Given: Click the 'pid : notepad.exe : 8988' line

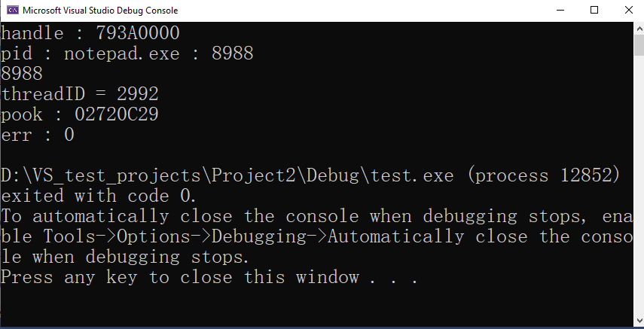Looking at the screenshot, I should [x=127, y=53].
